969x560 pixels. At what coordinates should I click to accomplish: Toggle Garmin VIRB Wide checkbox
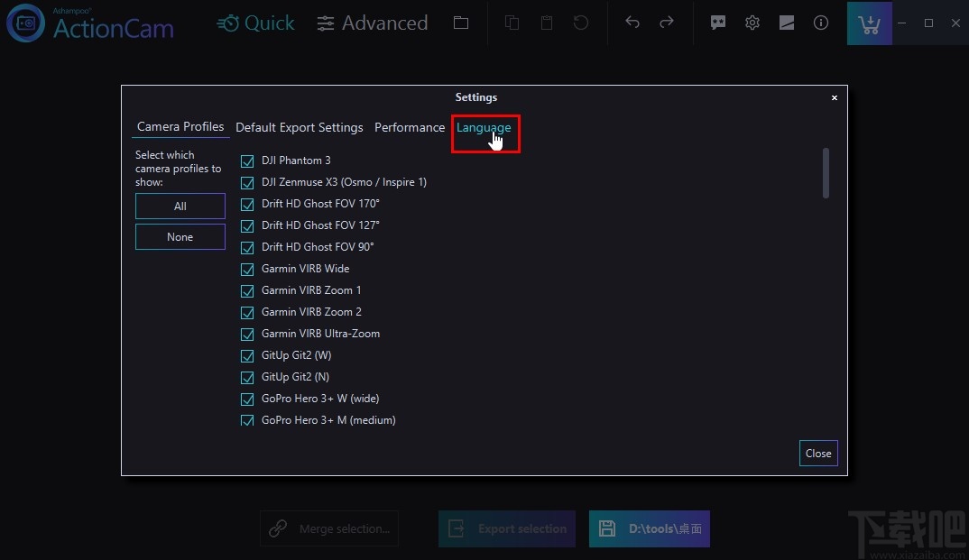(x=247, y=270)
